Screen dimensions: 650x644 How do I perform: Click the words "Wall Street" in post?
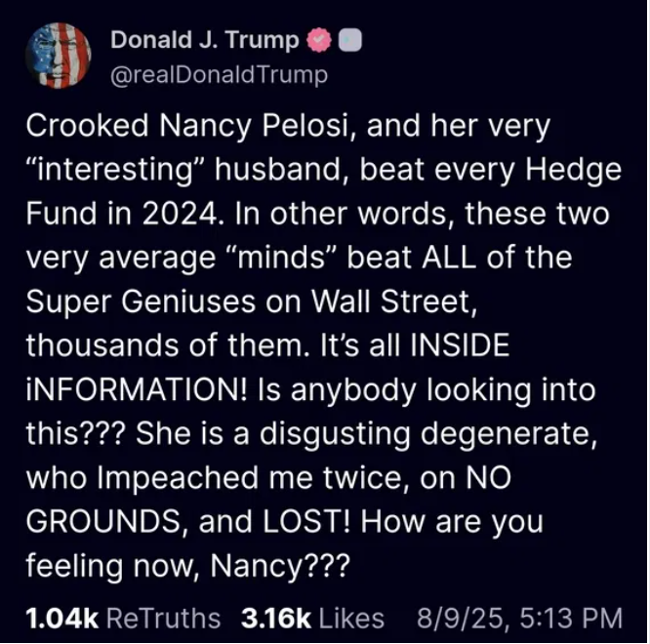[394, 302]
